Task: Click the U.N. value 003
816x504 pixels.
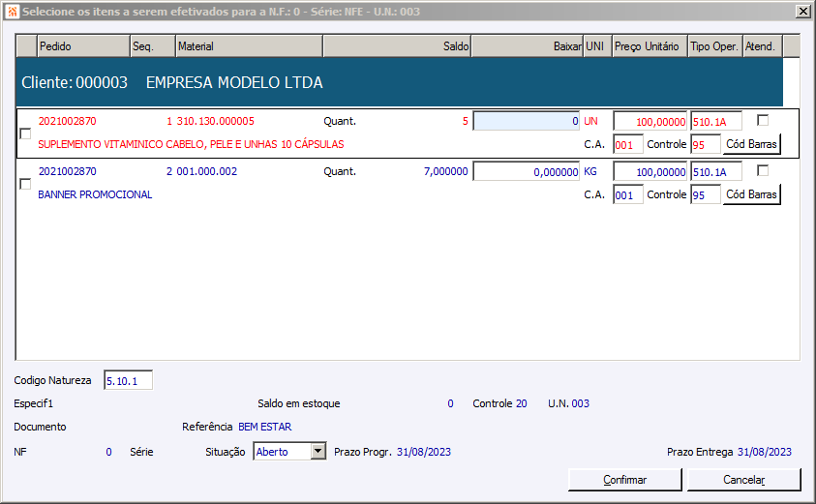Action: pyautogui.click(x=580, y=403)
